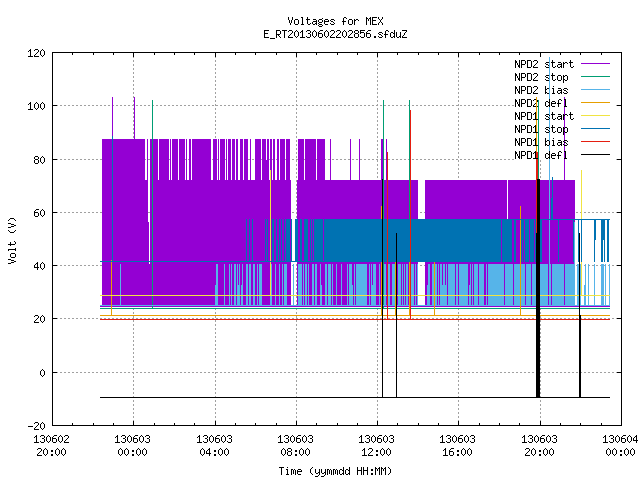
Task: Click the -20 y-axis tick label
Action: coord(36,426)
